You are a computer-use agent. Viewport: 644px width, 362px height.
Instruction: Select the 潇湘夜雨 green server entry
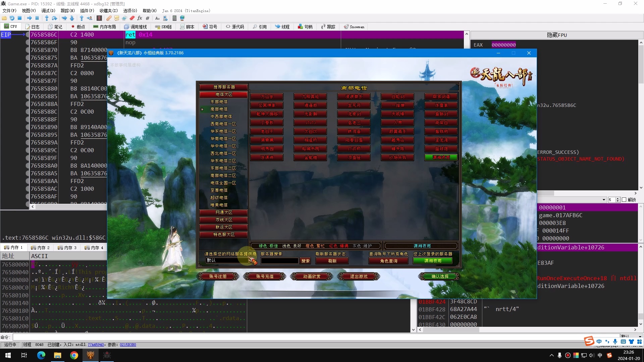pyautogui.click(x=441, y=157)
